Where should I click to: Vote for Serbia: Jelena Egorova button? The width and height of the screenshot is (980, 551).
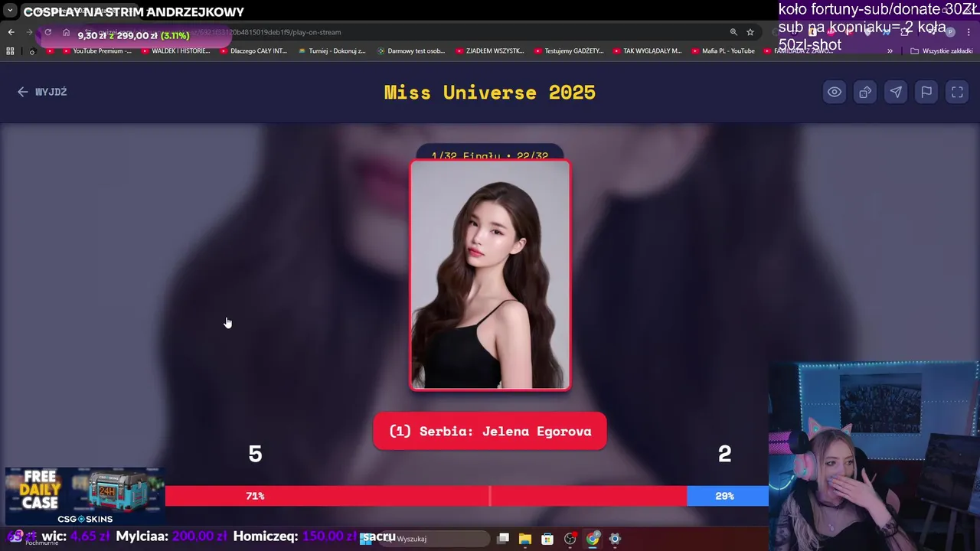[490, 432]
